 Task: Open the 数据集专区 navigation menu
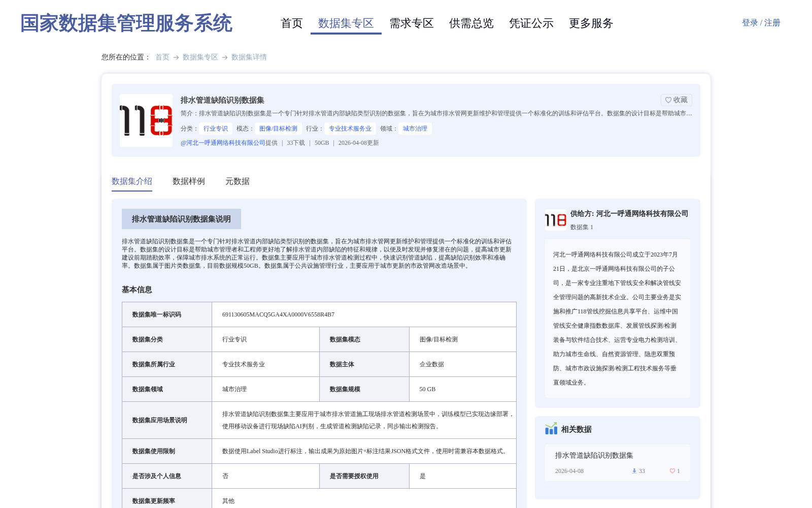(346, 23)
